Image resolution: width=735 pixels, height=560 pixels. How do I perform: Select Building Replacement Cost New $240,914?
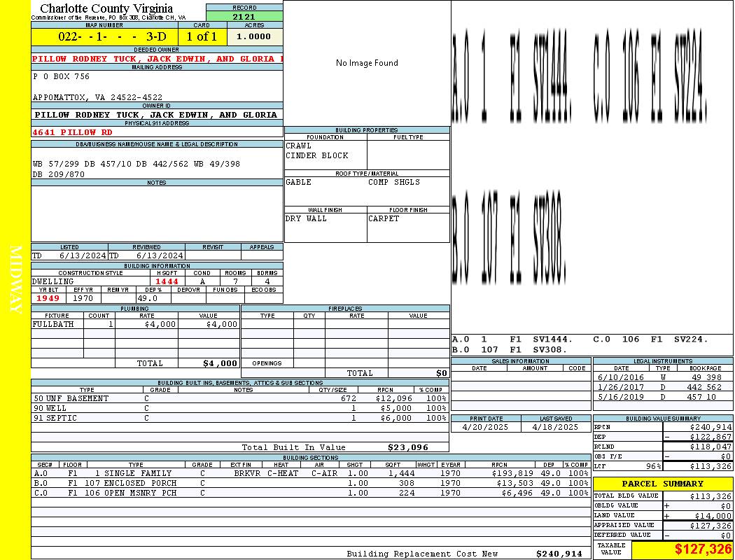tap(559, 554)
